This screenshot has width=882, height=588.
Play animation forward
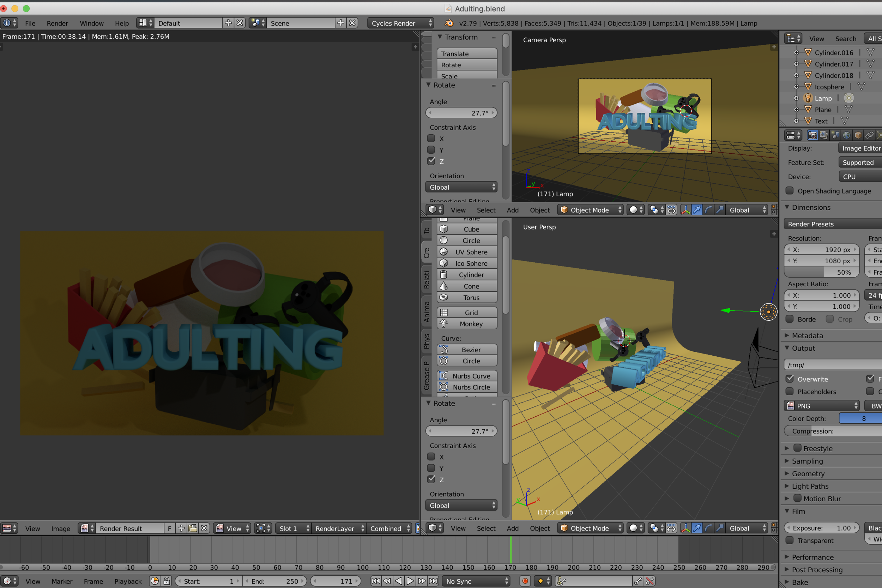(410, 581)
